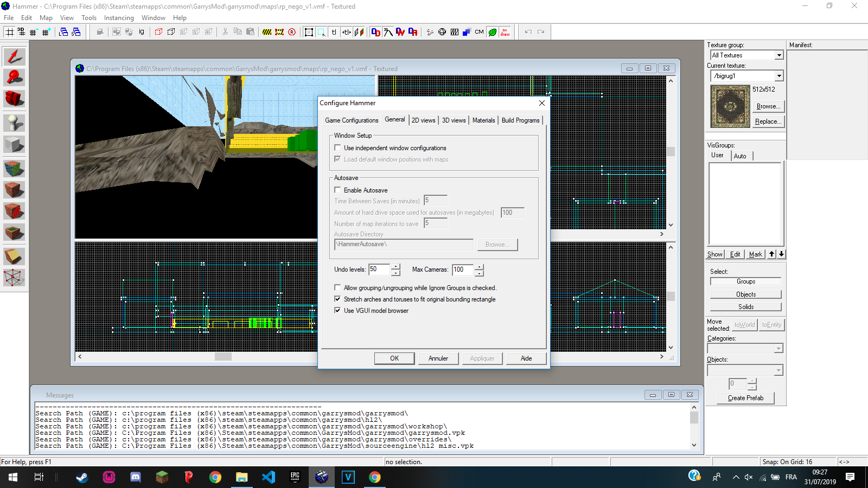Viewport: 868px width, 488px height.
Task: Select the Camera tool
Action: (x=14, y=99)
